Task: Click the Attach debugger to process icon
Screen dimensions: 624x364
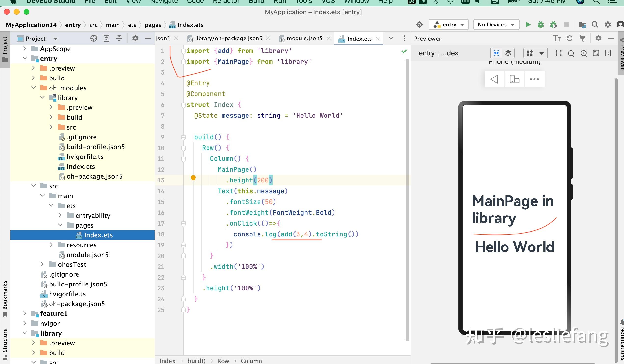Action: pyautogui.click(x=554, y=25)
